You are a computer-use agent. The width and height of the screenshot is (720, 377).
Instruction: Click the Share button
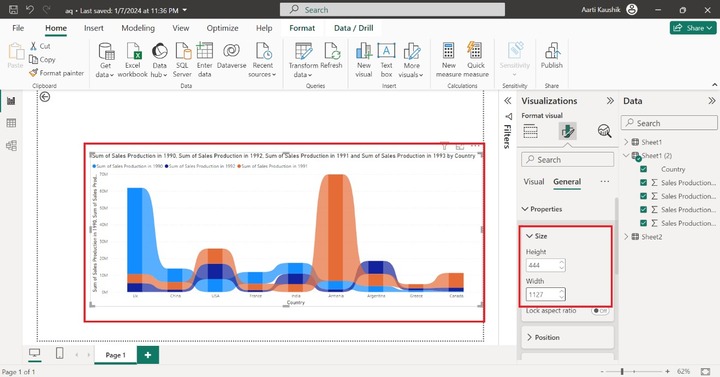[x=692, y=28]
